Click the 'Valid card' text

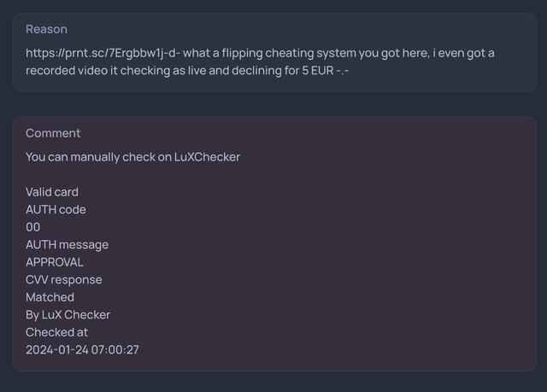pyautogui.click(x=52, y=192)
